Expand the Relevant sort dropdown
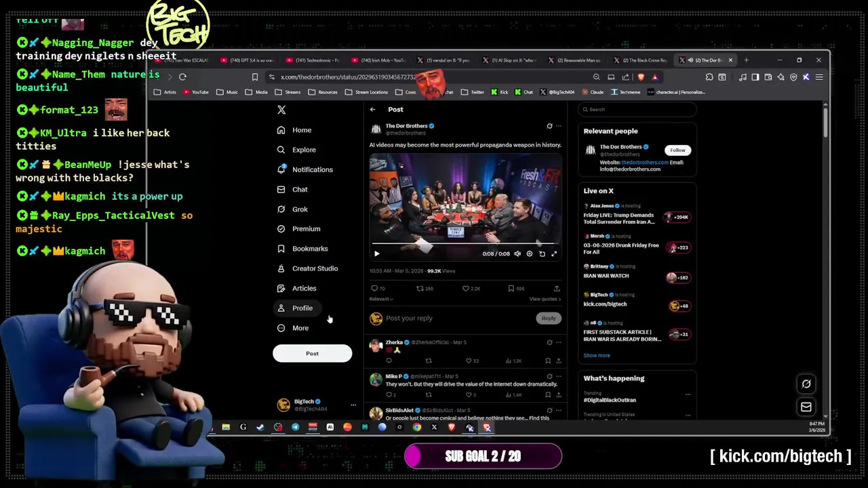868x488 pixels. [381, 299]
